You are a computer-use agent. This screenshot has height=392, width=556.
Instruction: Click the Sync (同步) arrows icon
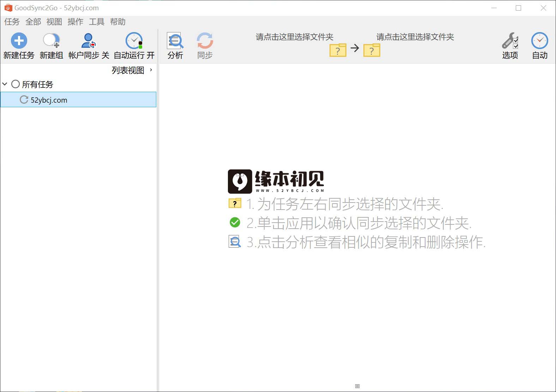tap(205, 41)
